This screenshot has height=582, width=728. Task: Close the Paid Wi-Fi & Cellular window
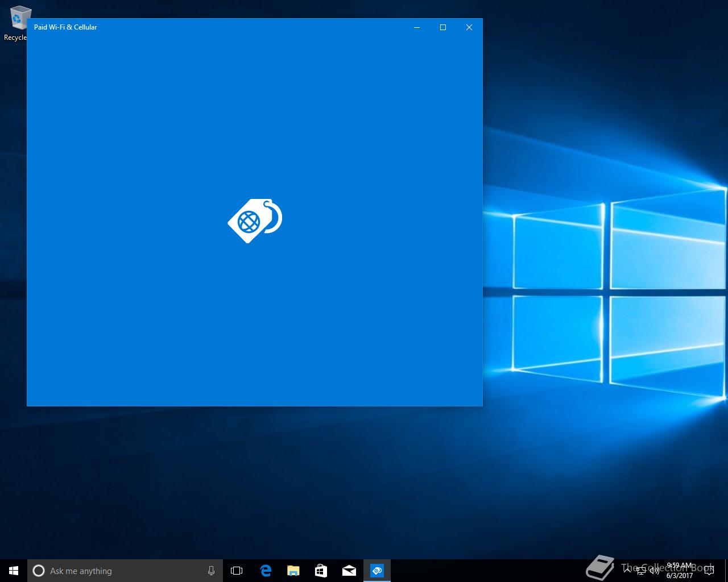469,27
